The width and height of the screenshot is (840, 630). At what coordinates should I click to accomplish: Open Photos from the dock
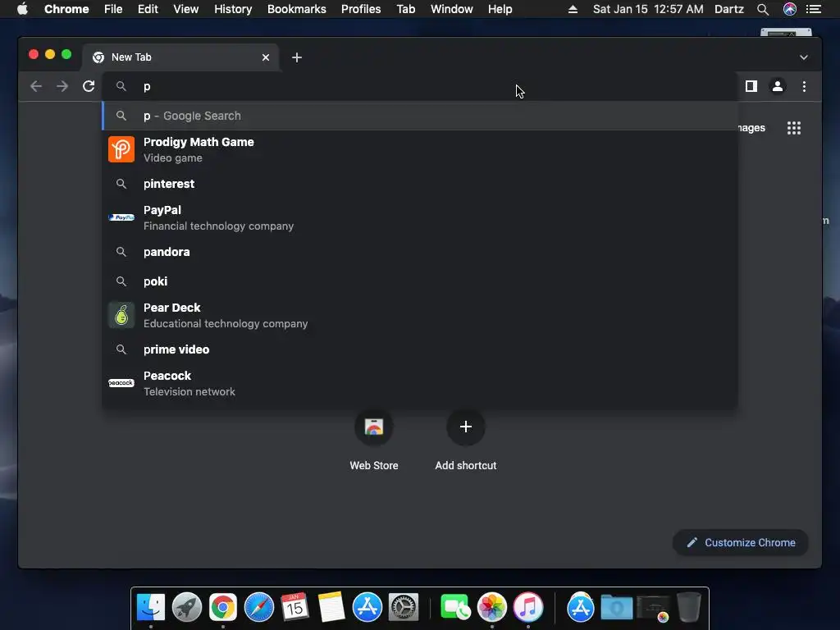click(492, 607)
